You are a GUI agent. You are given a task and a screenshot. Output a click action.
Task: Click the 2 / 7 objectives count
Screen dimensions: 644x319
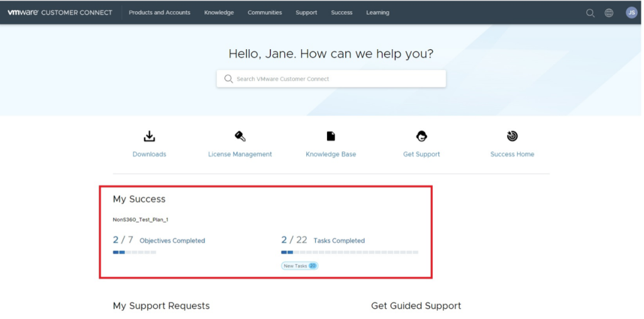coord(123,240)
